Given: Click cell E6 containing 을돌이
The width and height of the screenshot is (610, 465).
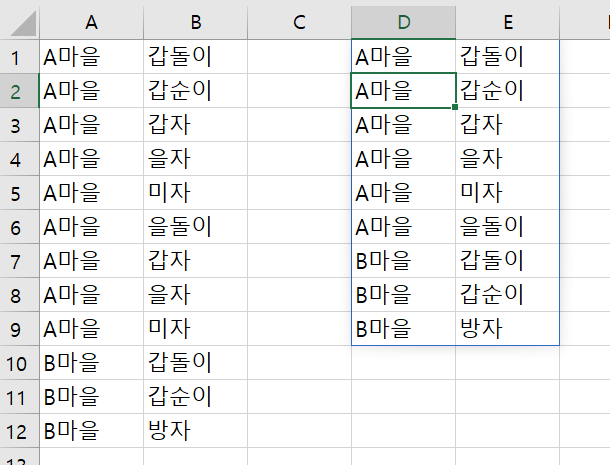Looking at the screenshot, I should click(508, 227).
